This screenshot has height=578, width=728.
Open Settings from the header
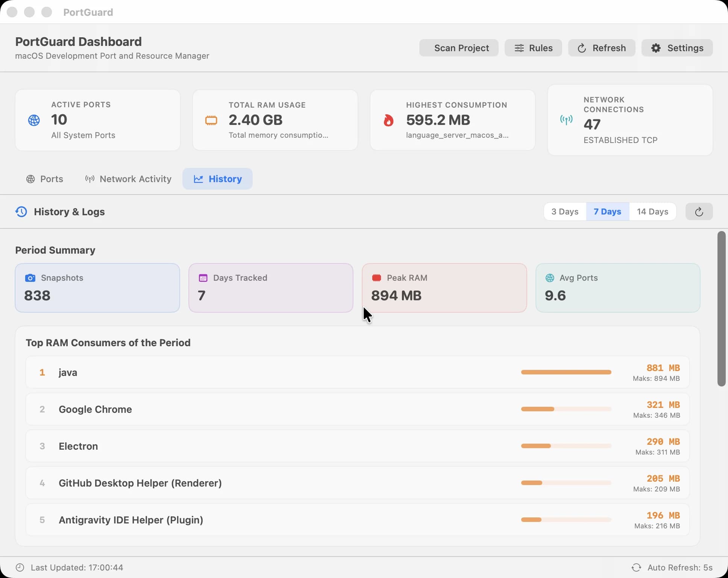[x=677, y=48]
